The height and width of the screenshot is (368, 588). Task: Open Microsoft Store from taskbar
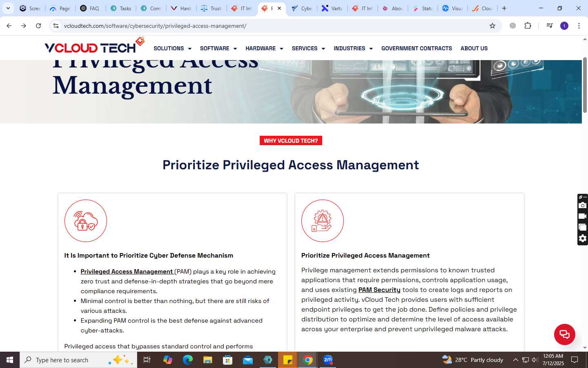tap(228, 360)
